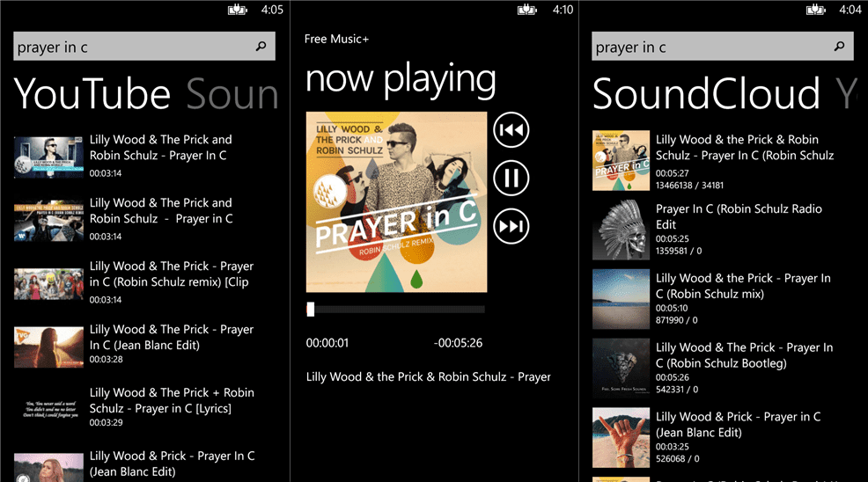Viewport: 868px width, 482px height.
Task: Play 'C (Robin Schulz Bootleg)' SoundCloud track
Action: [x=745, y=355]
